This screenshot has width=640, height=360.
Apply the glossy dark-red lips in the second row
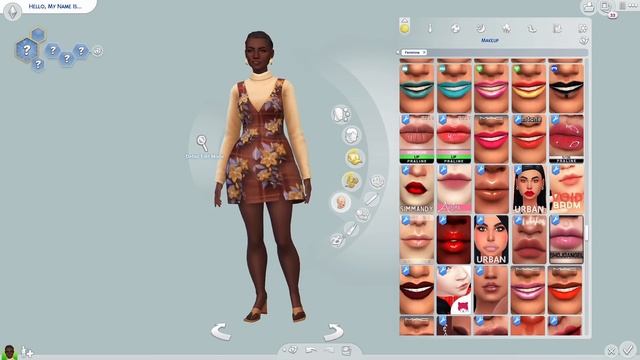click(x=566, y=139)
